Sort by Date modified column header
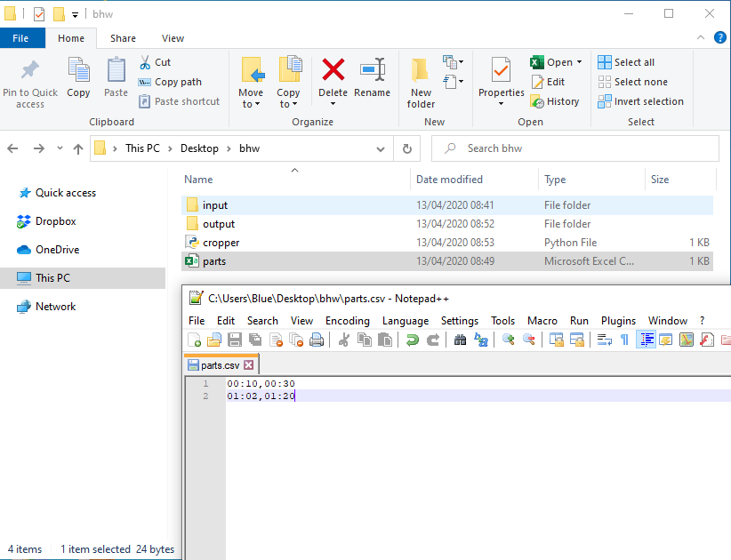 point(474,180)
